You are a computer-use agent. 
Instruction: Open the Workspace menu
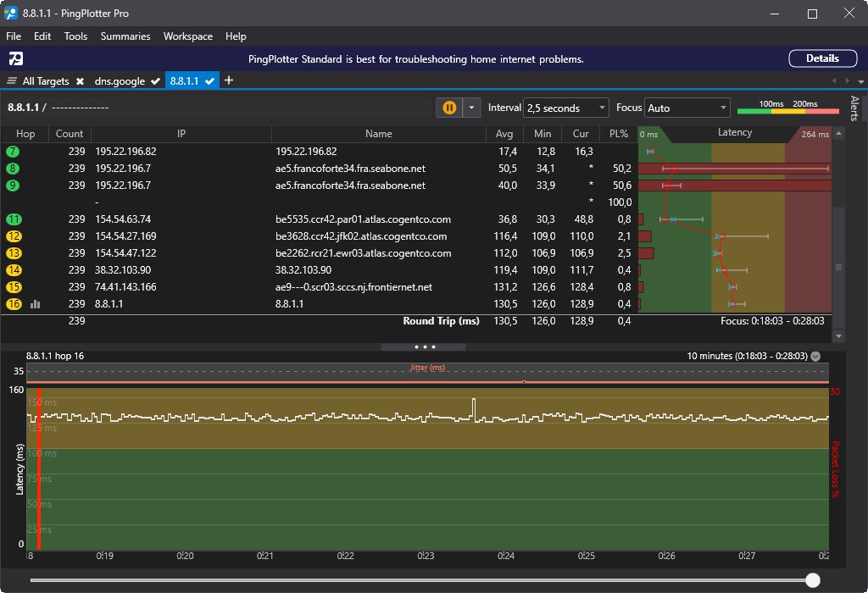(x=187, y=36)
